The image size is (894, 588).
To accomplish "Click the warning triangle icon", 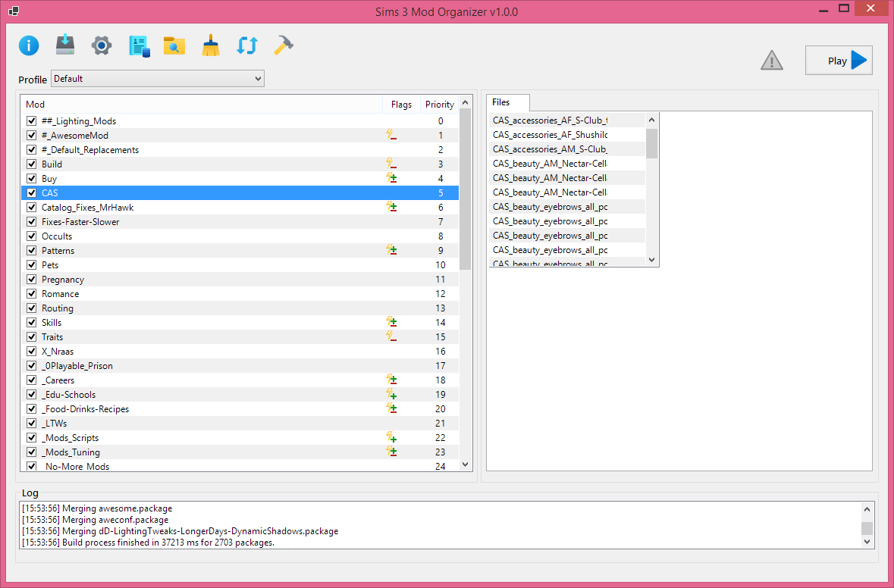I will (x=771, y=60).
